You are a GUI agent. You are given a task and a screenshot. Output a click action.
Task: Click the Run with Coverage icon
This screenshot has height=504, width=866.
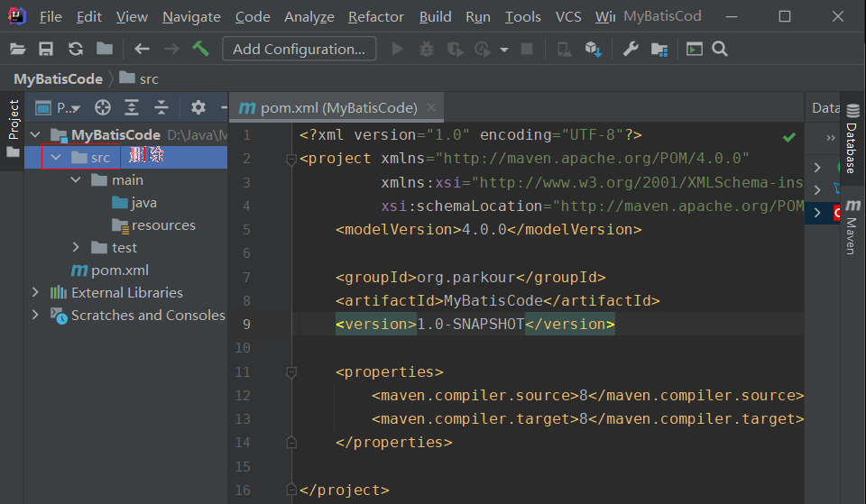click(455, 49)
